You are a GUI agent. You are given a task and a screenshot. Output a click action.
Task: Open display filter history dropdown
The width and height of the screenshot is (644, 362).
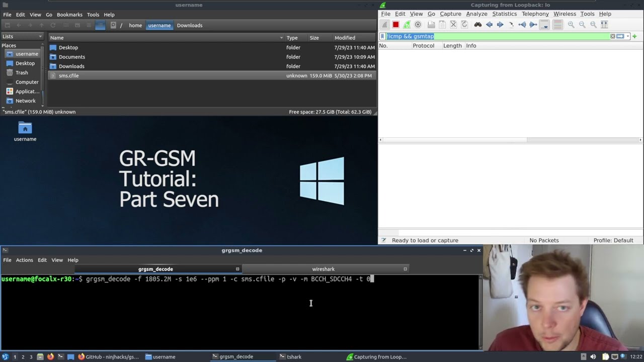click(x=627, y=36)
